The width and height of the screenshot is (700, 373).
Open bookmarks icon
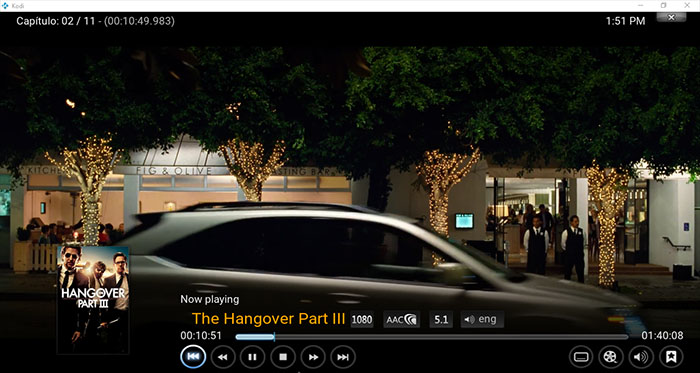(x=671, y=357)
